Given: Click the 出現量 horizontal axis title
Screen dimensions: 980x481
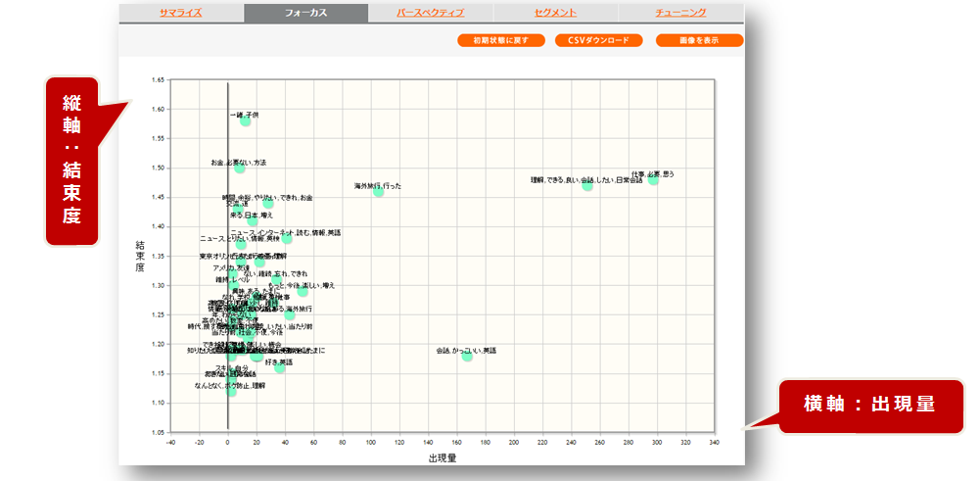Looking at the screenshot, I should pyautogui.click(x=443, y=457).
